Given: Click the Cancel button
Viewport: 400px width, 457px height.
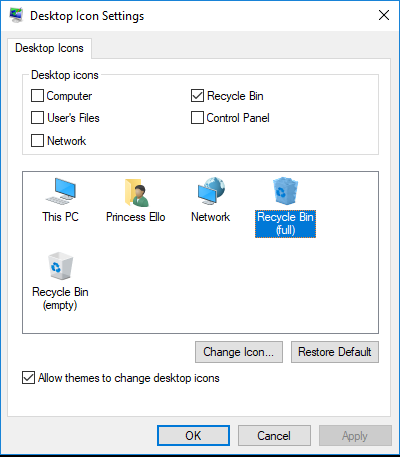Looking at the screenshot, I should 274,436.
